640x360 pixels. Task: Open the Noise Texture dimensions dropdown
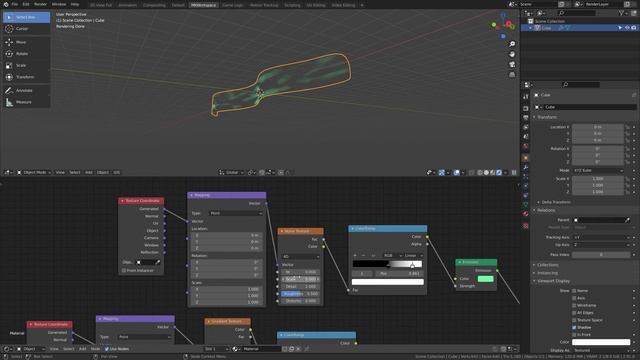pyautogui.click(x=300, y=257)
